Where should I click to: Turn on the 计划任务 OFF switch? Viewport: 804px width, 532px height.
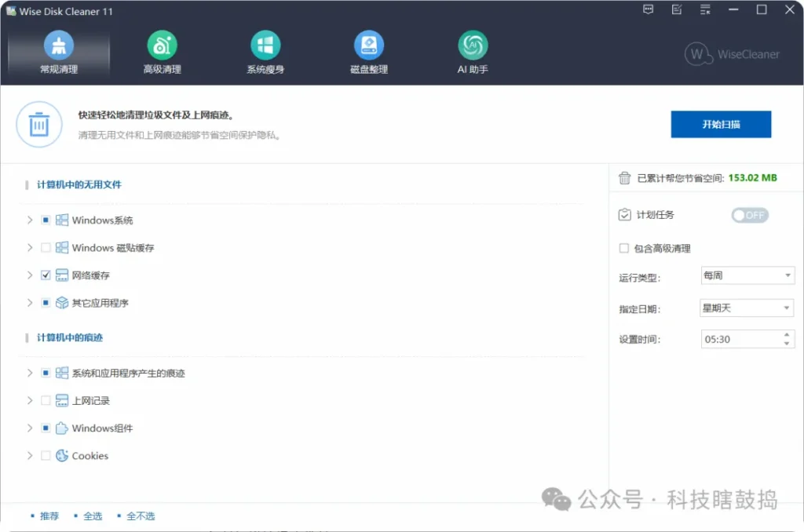coord(750,215)
